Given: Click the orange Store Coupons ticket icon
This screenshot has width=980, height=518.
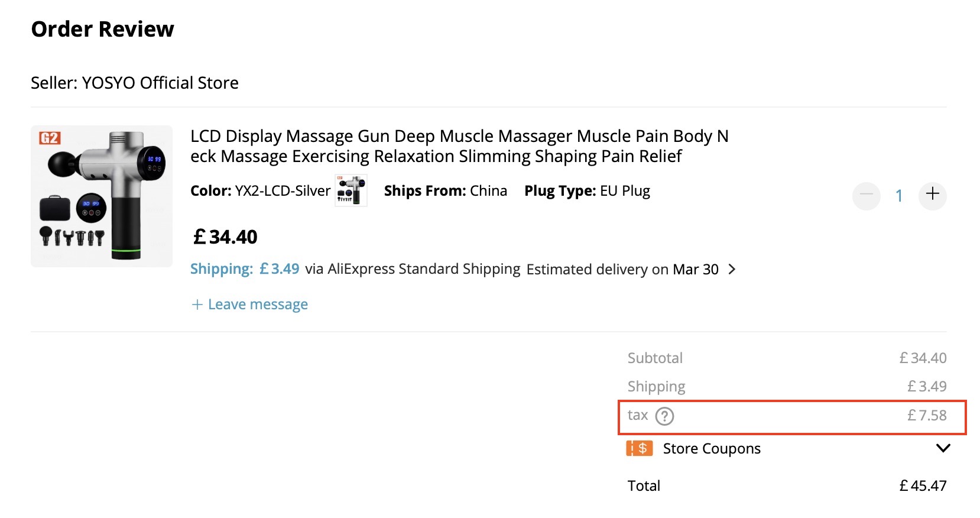Looking at the screenshot, I should pos(639,448).
